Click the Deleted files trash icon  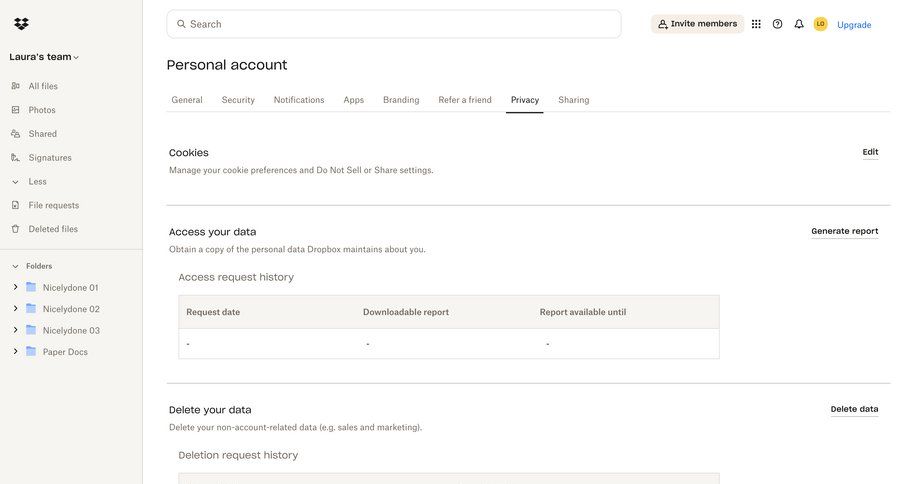15,229
